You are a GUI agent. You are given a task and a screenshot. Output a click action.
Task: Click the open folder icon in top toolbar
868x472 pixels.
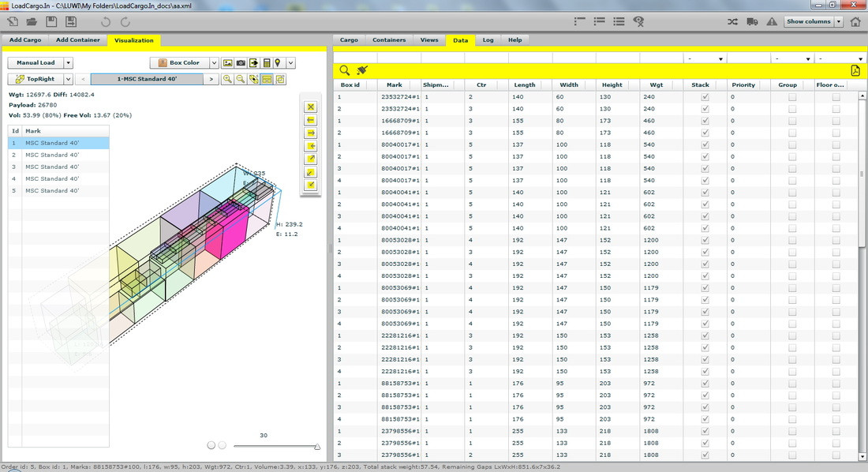(32, 21)
